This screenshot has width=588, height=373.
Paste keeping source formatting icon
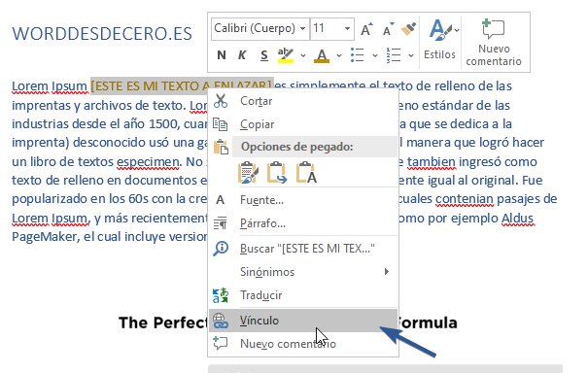pos(248,173)
